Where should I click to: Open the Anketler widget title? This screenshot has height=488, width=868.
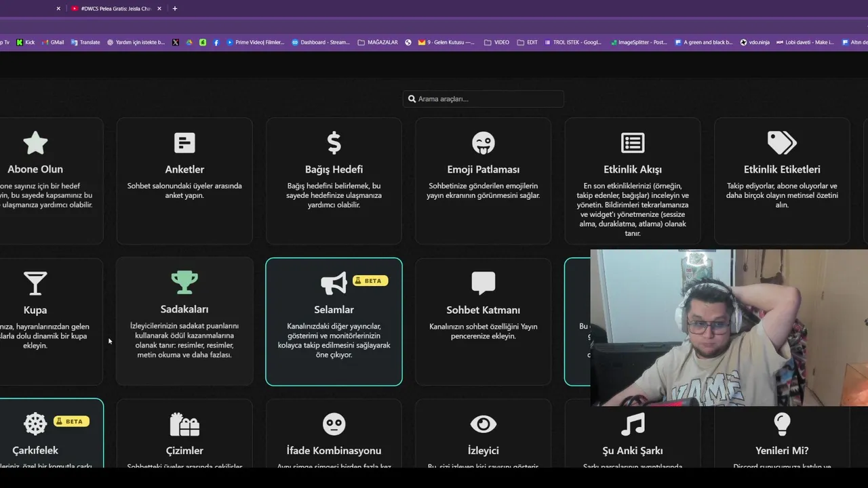pyautogui.click(x=184, y=169)
